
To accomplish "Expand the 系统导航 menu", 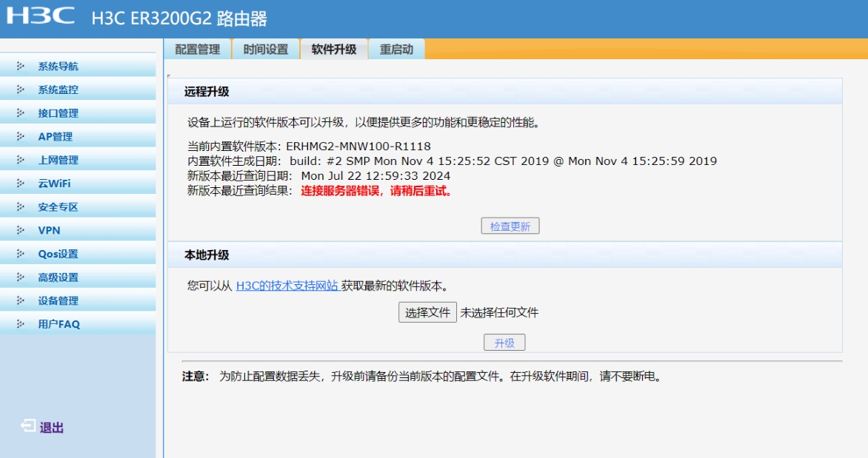I will [78, 66].
